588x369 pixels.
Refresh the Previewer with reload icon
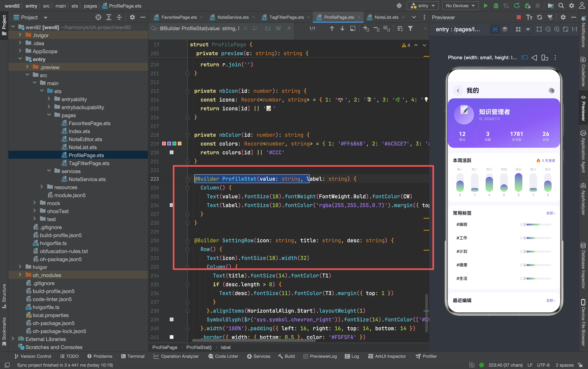(x=539, y=17)
